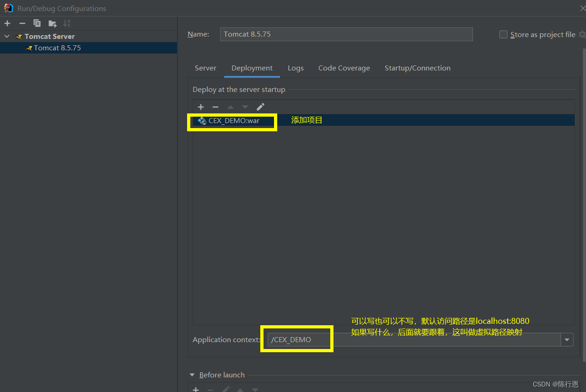Open the Logs tab
586x392 pixels.
point(296,68)
